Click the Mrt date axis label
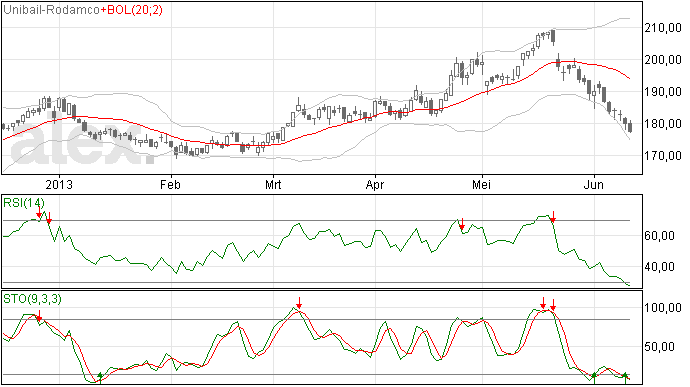Screen dimensions: 690x387 (273, 184)
